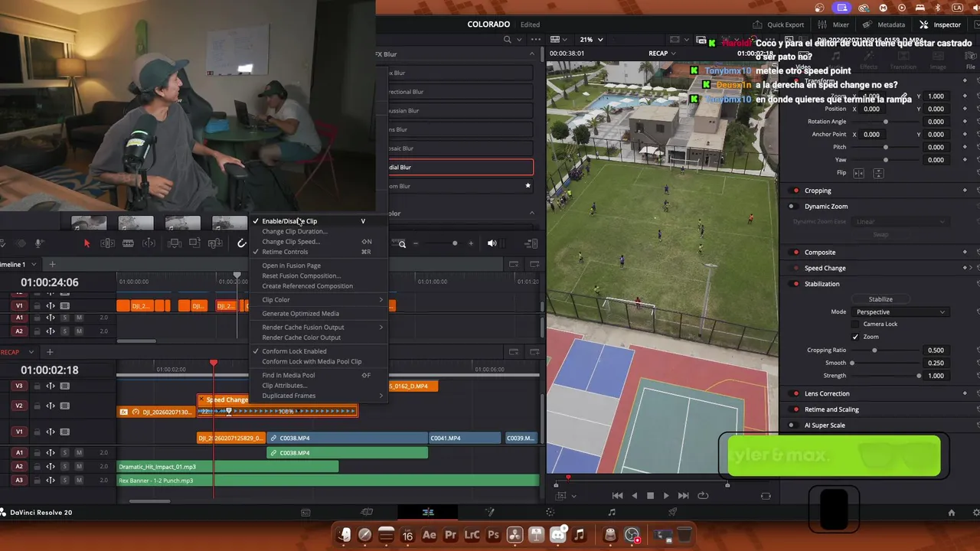
Task: Toggle the Inspector panel
Action: click(939, 24)
